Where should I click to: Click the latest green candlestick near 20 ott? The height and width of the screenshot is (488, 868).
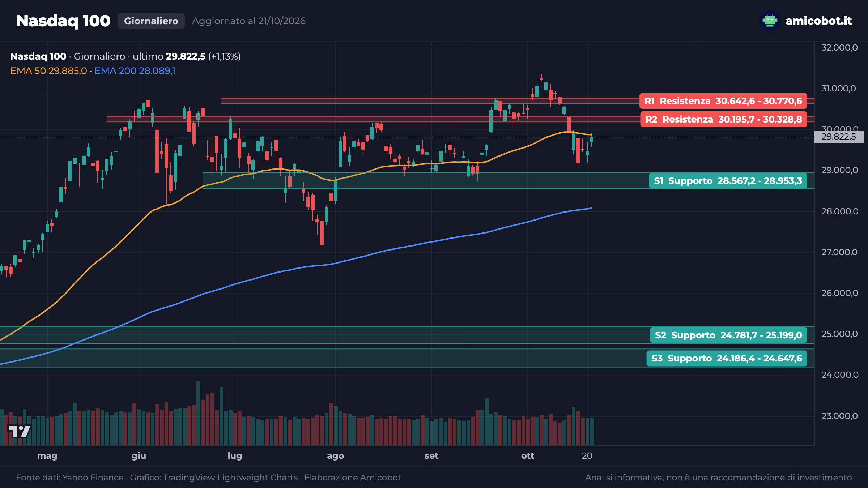592,140
